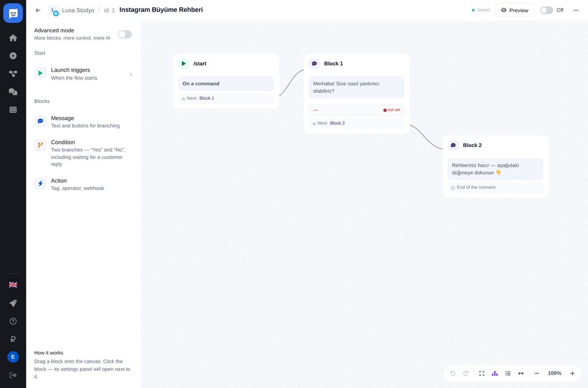Select the Message block in the palette

click(83, 121)
